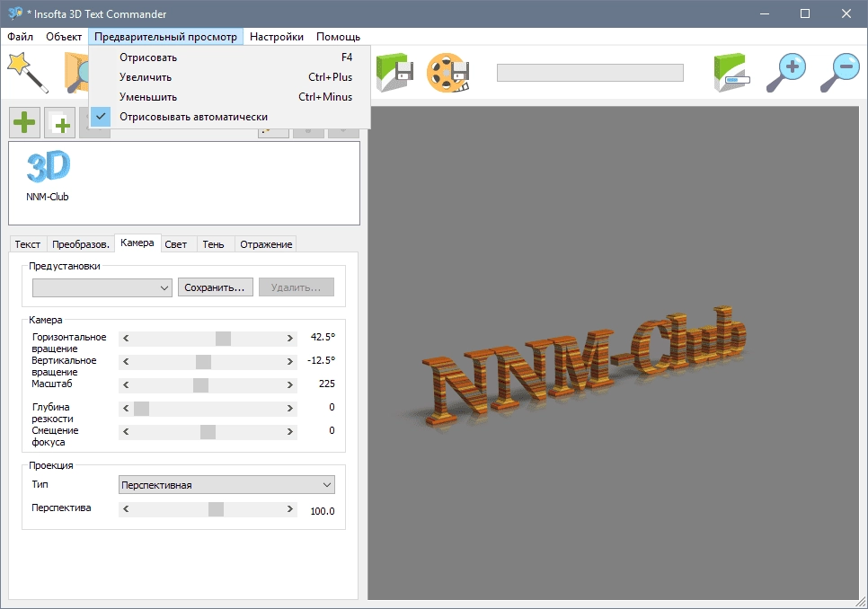
Task: Increase Глубина резкости with right arrow
Action: click(289, 409)
